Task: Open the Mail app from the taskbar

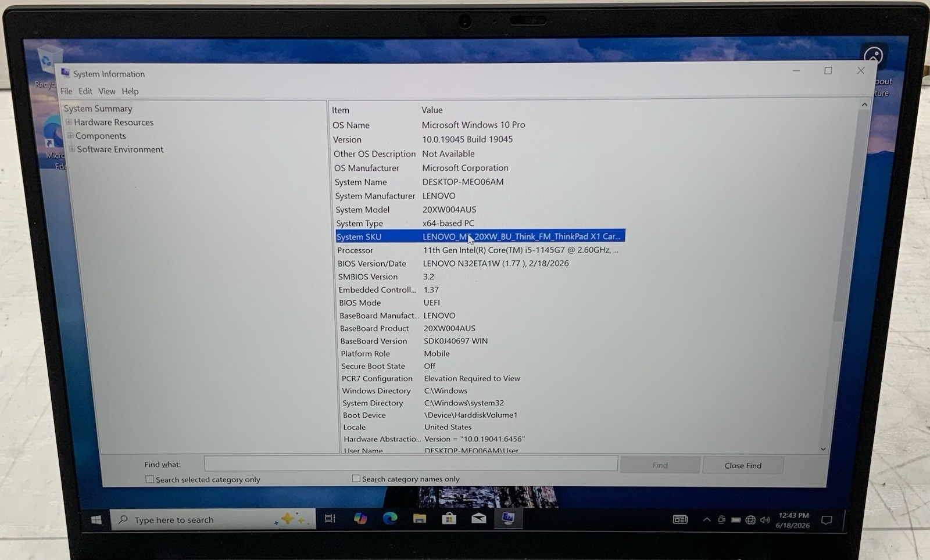Action: (479, 518)
